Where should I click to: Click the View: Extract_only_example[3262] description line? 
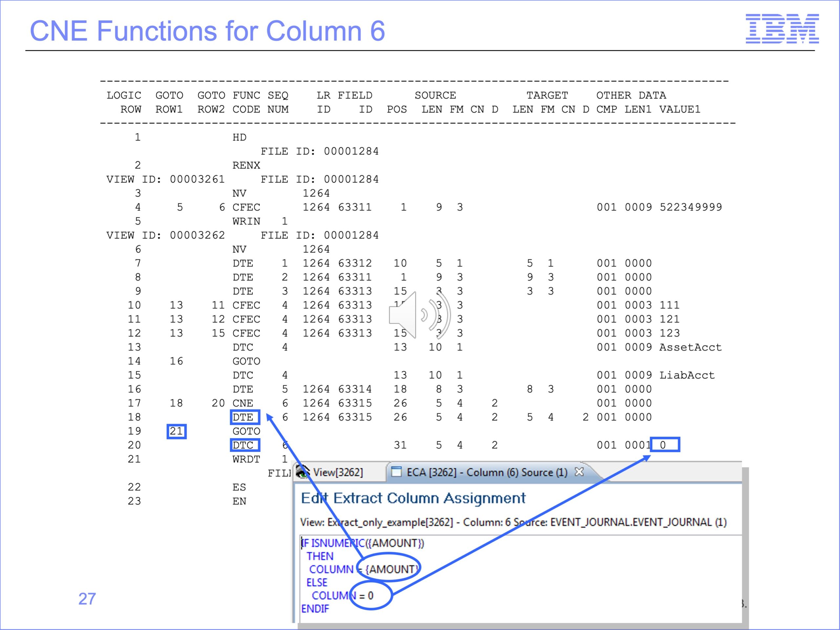[x=514, y=522]
